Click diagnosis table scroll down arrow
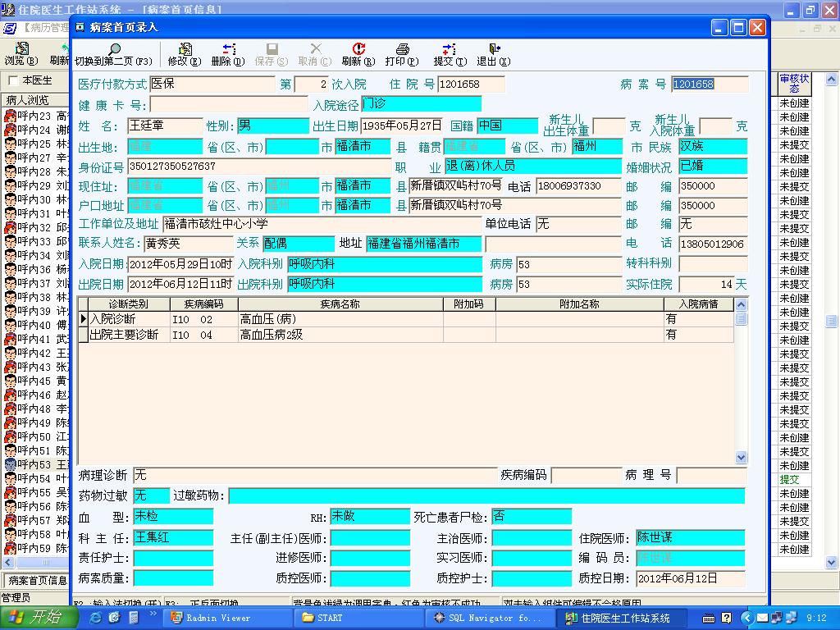 [x=741, y=457]
